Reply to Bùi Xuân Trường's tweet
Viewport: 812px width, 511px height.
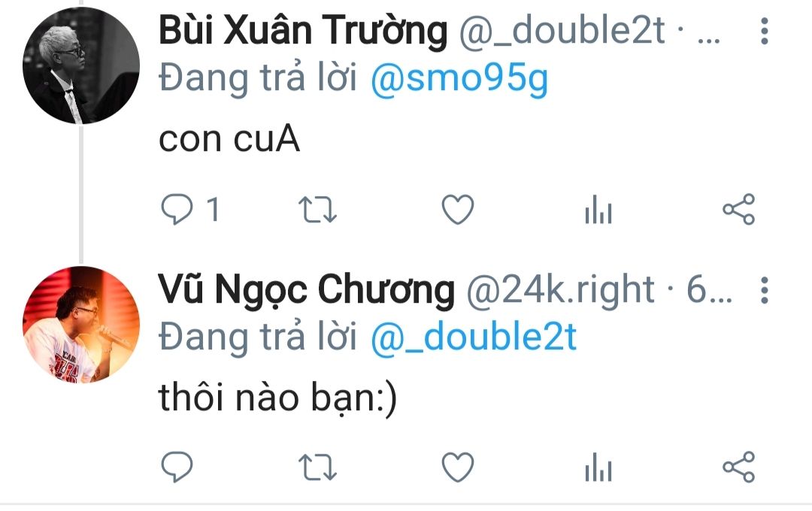tap(177, 209)
